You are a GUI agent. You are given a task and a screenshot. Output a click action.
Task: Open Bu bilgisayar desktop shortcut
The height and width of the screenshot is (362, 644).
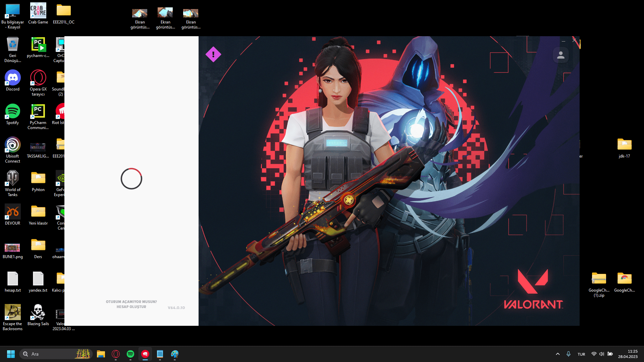coord(13,16)
